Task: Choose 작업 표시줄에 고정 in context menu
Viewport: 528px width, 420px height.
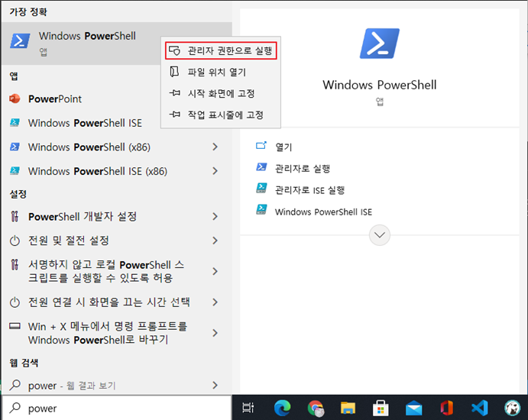Action: (x=221, y=115)
